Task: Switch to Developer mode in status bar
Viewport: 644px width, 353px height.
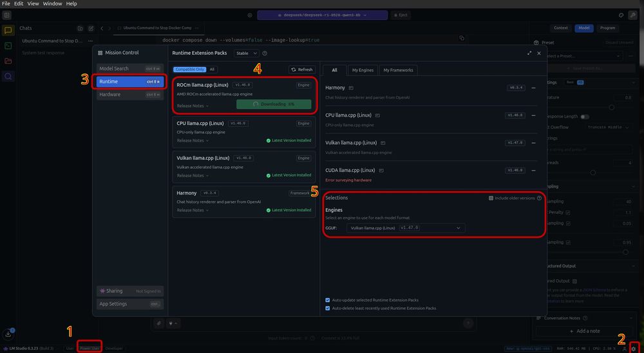Action: (114, 348)
